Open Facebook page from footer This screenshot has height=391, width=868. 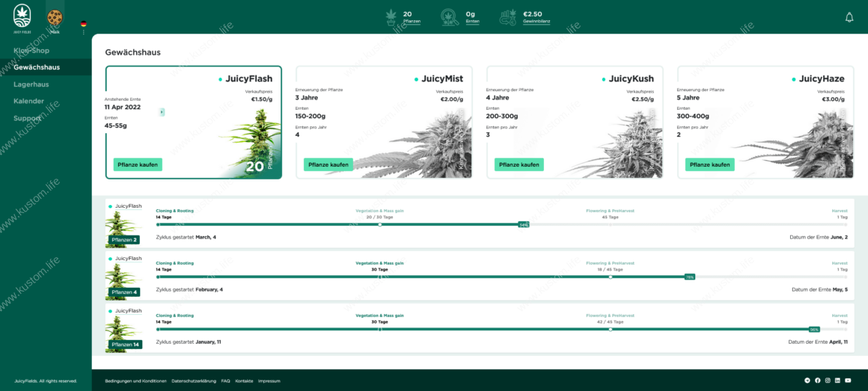[x=818, y=381]
